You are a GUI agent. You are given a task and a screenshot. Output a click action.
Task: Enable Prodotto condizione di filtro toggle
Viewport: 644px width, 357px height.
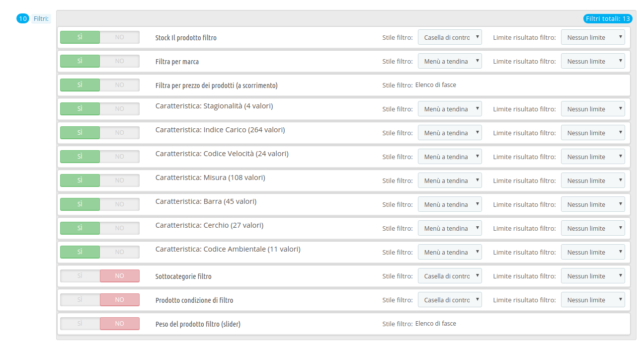80,300
